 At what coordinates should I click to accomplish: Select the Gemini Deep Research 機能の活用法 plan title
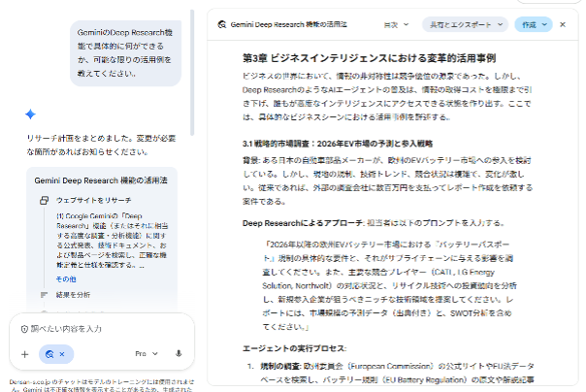(x=101, y=180)
